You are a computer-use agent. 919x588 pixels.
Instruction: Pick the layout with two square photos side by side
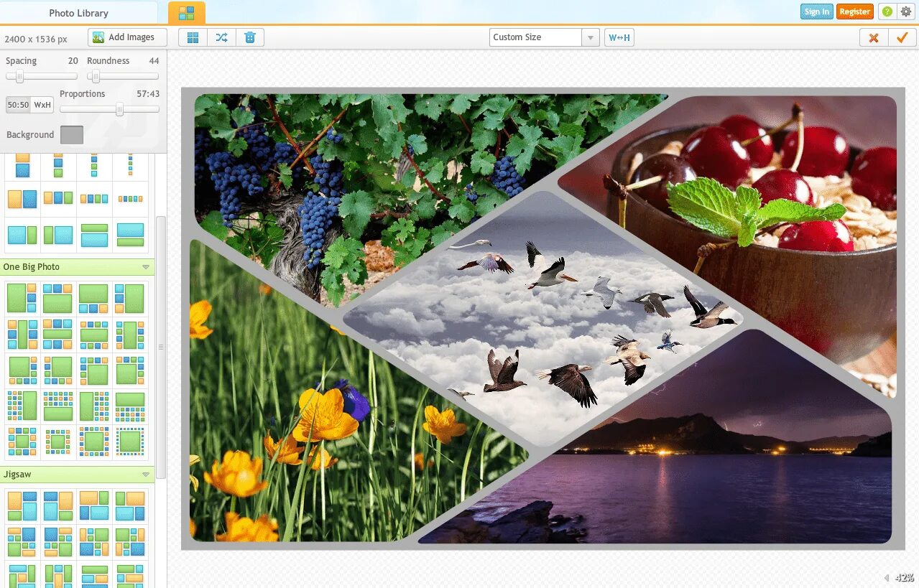pyautogui.click(x=22, y=199)
